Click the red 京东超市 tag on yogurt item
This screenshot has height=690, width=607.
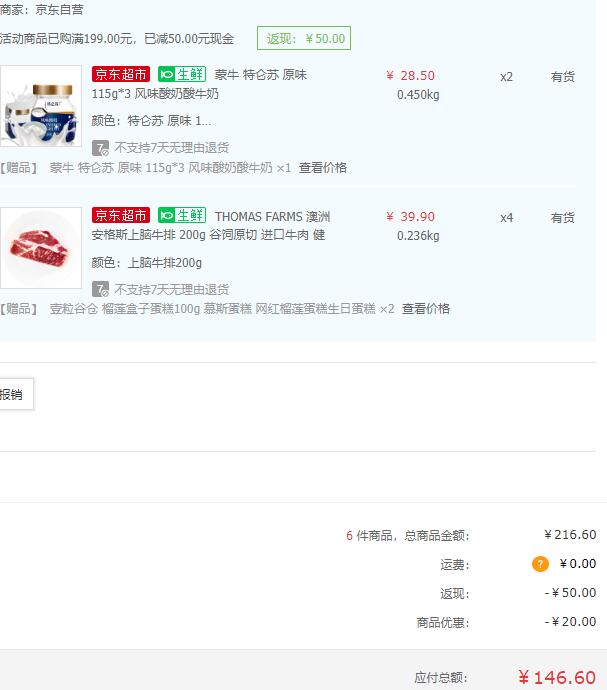click(121, 74)
